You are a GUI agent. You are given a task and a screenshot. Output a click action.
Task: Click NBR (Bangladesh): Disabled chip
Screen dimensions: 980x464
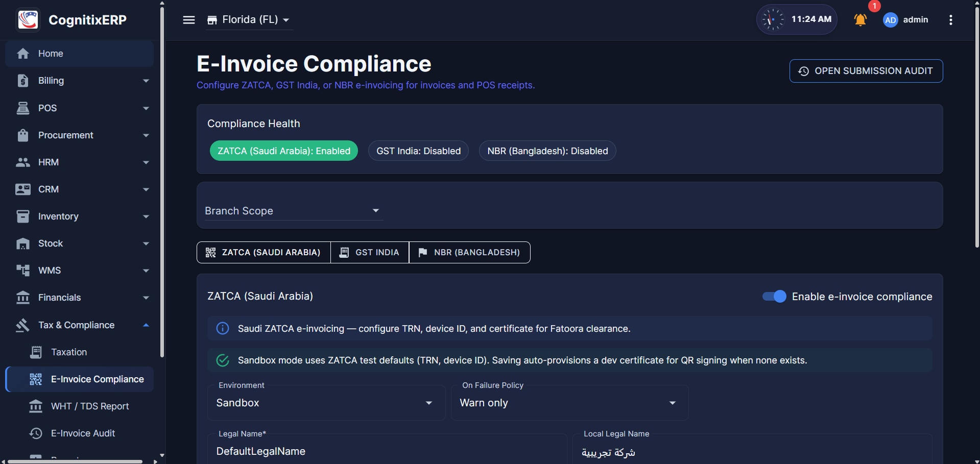click(x=547, y=151)
